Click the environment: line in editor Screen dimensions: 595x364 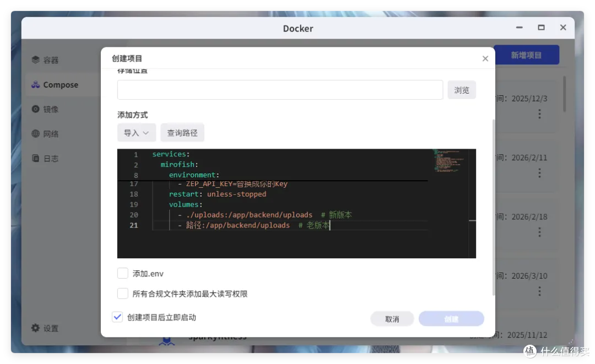(x=194, y=175)
